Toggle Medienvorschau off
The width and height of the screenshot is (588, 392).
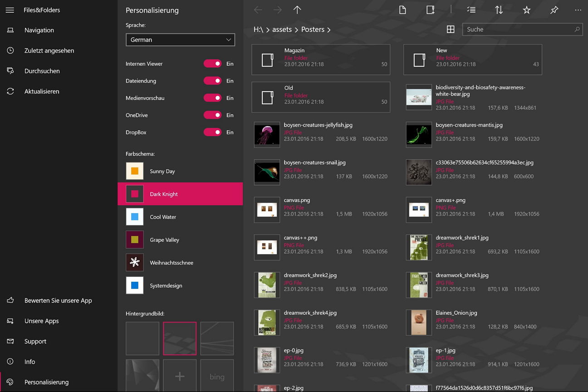tap(212, 98)
